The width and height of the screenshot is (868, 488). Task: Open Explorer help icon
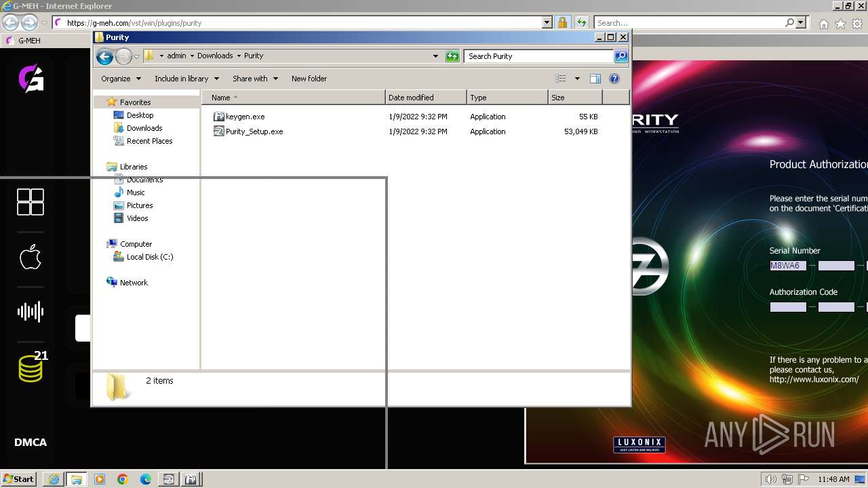point(614,79)
